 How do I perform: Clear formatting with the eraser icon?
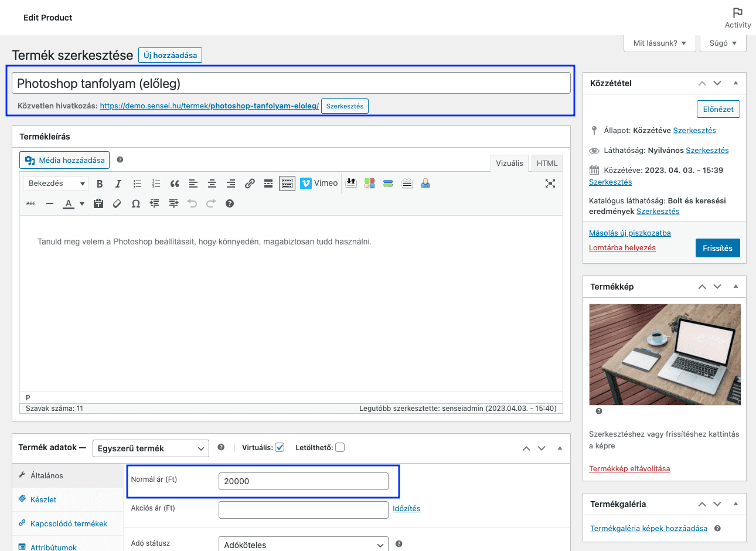(117, 203)
